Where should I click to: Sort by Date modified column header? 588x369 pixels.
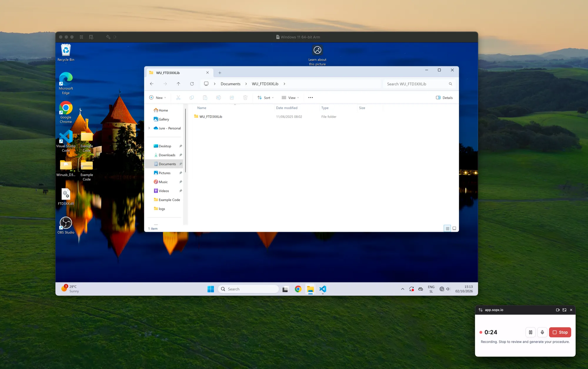[287, 108]
